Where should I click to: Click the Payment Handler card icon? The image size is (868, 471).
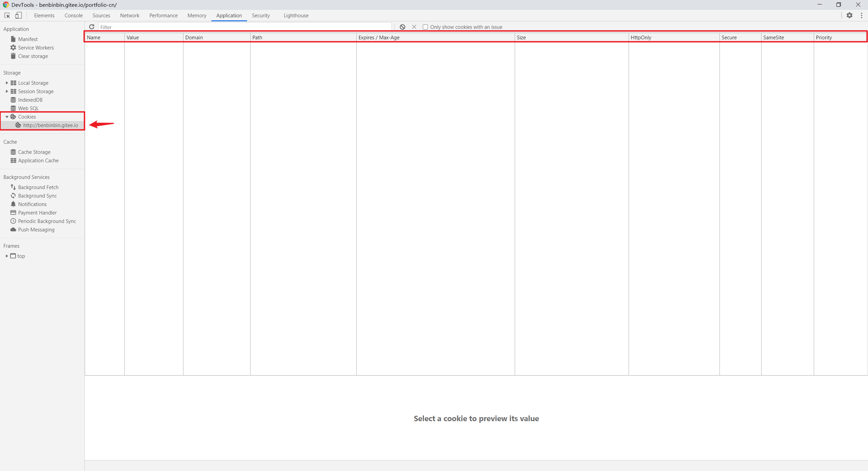(13, 212)
